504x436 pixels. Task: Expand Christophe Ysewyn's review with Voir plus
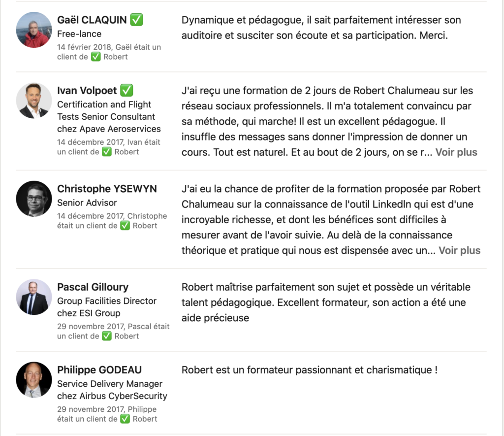pos(459,250)
